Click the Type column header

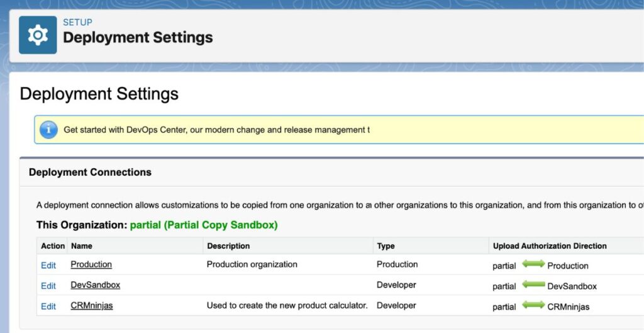386,246
